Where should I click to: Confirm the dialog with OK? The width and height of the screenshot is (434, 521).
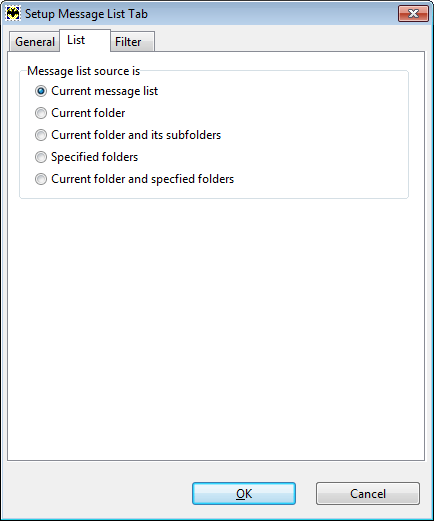tap(244, 493)
